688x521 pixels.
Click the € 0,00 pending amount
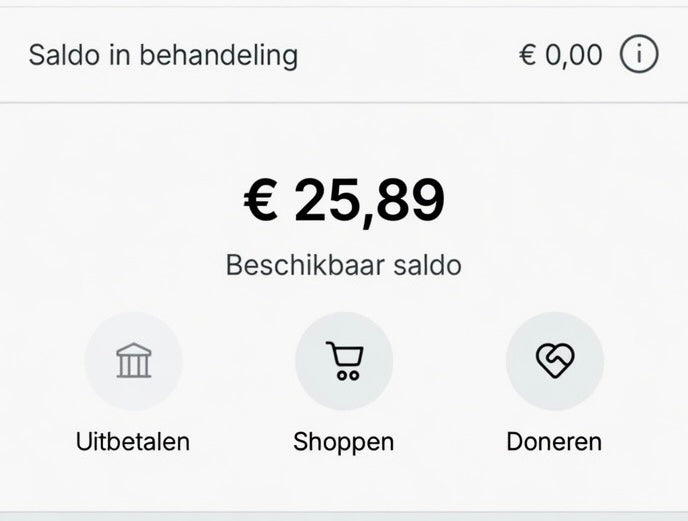560,54
